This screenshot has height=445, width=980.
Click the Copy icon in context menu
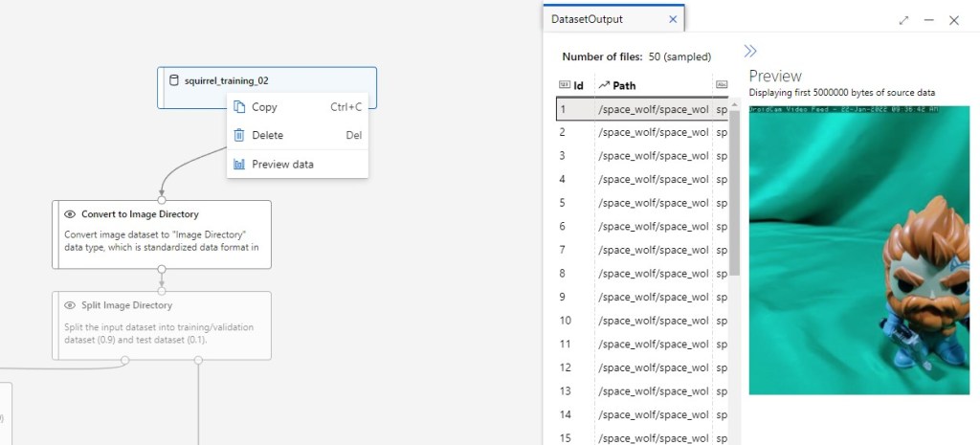click(238, 107)
